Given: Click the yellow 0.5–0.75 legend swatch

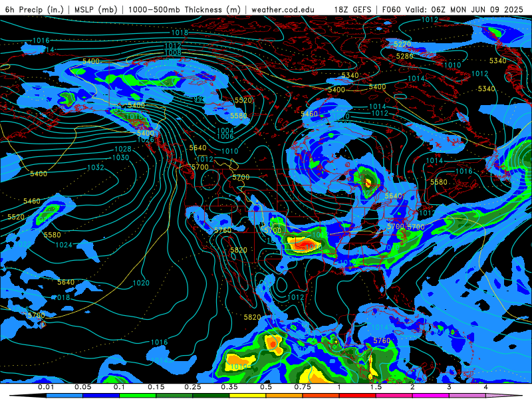Looking at the screenshot, I should [x=247, y=396].
